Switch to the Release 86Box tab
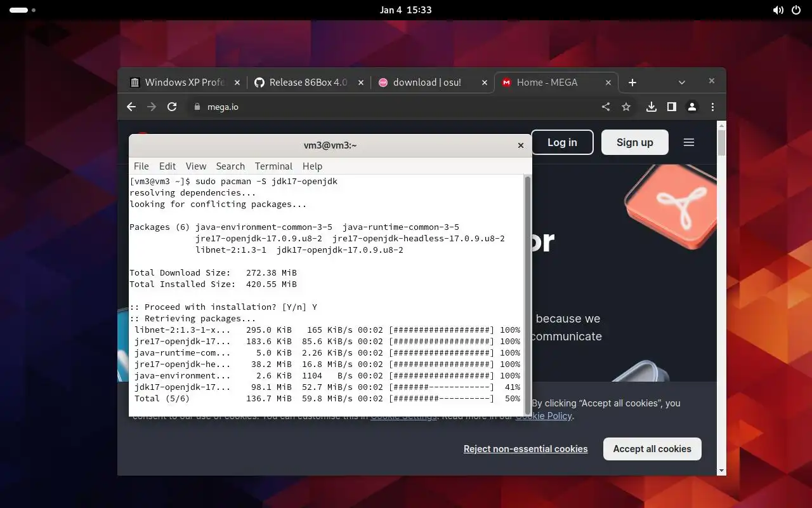Image resolution: width=812 pixels, height=508 pixels. (x=308, y=83)
